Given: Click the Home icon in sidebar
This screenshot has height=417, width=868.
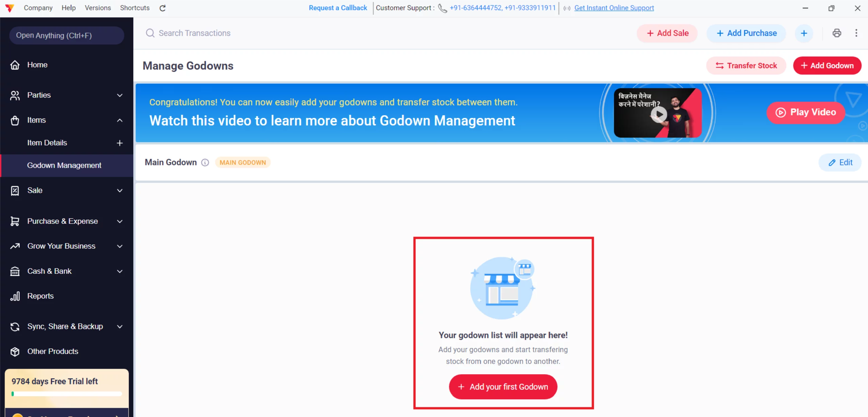Looking at the screenshot, I should (x=15, y=65).
